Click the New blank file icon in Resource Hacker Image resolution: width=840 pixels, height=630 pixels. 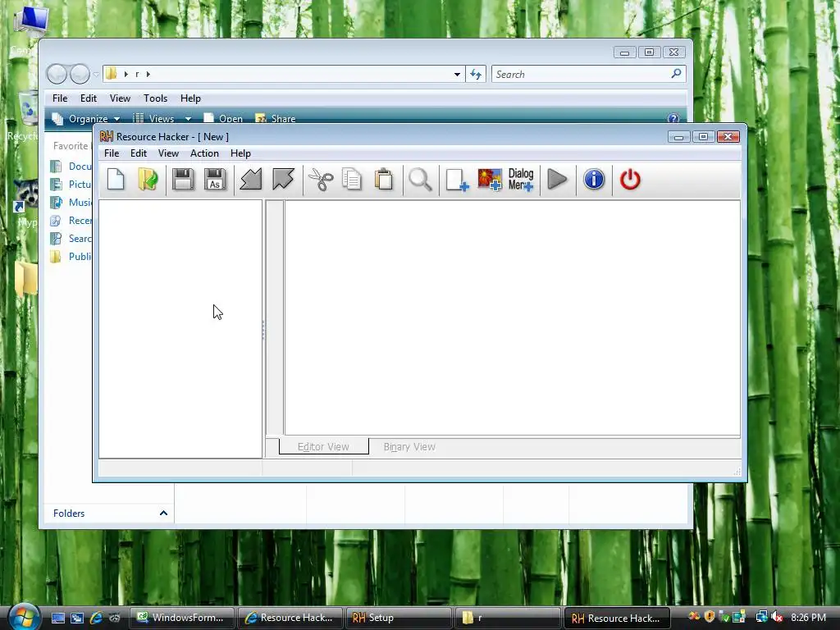click(x=116, y=180)
